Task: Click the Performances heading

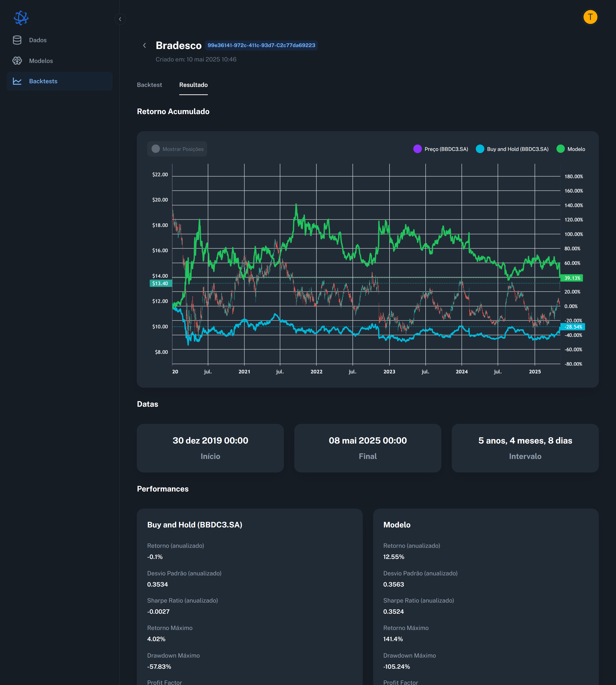Action: tap(163, 489)
